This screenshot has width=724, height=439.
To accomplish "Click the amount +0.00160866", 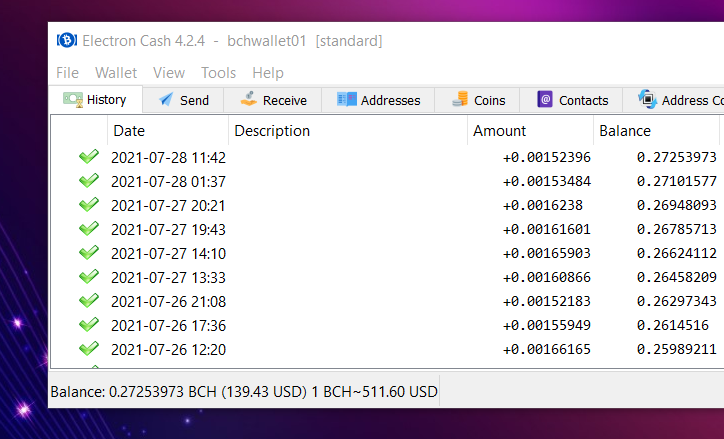I will click(547, 277).
